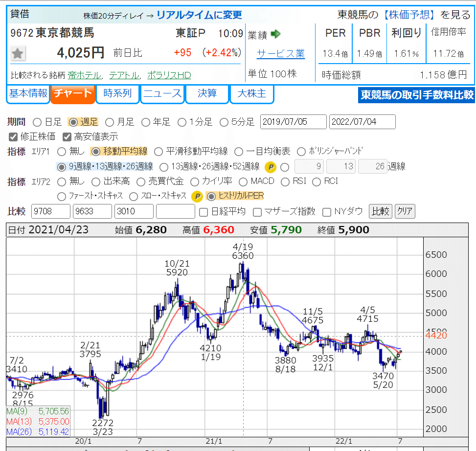Select 売買代金 indicator radio
Screen dimensions: 476x451
tap(141, 182)
